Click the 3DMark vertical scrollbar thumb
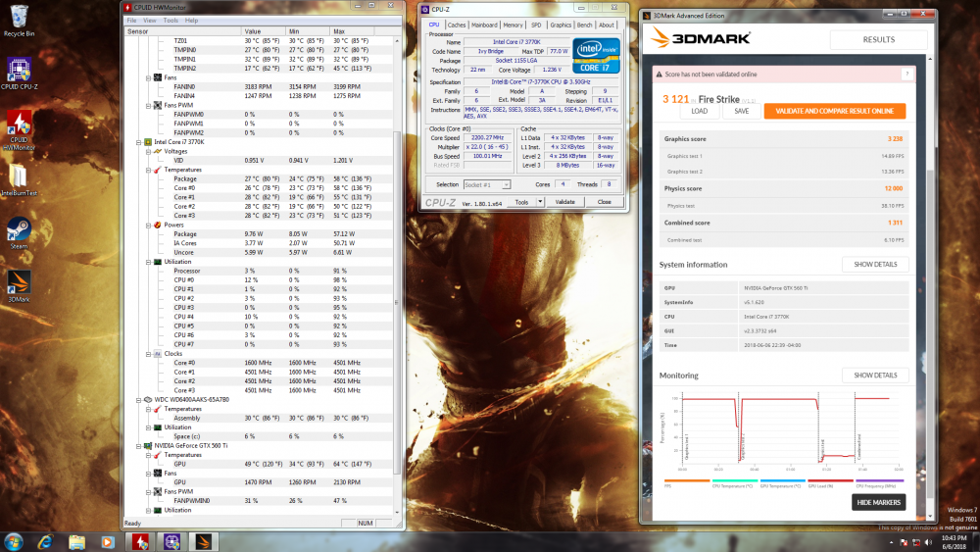The width and height of the screenshot is (980, 552). pyautogui.click(x=930, y=331)
